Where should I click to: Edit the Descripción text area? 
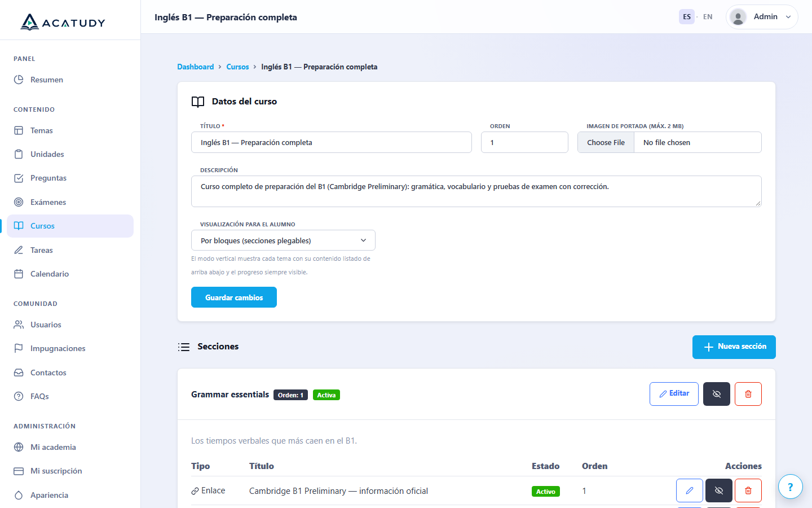click(476, 191)
